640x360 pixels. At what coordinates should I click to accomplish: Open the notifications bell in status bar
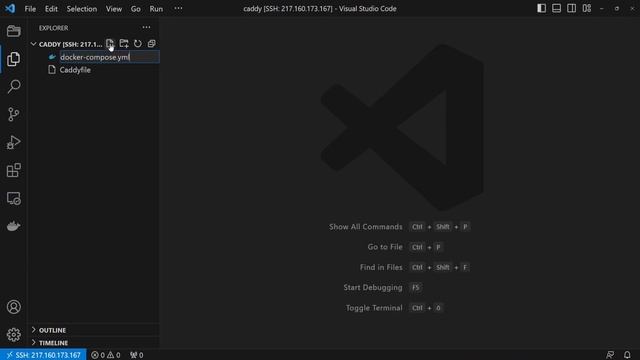[x=627, y=355]
